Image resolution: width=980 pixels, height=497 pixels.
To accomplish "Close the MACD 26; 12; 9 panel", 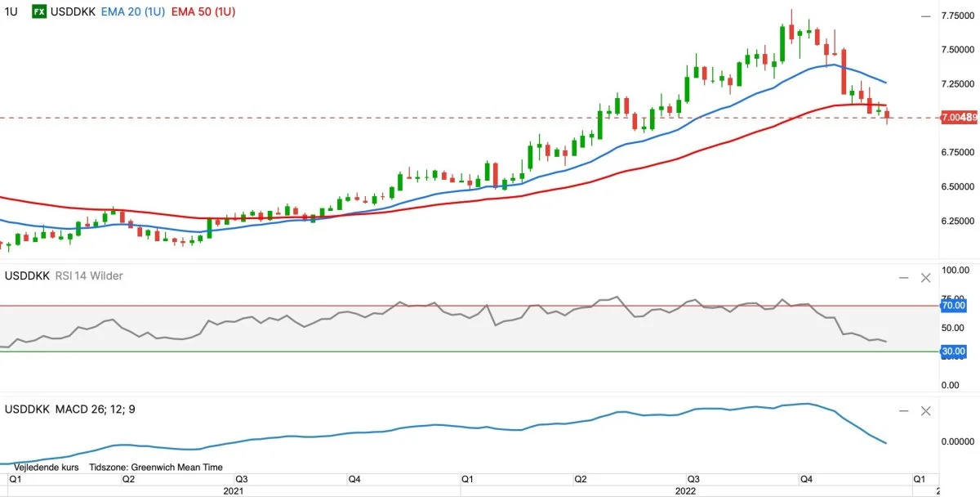I will tap(925, 411).
